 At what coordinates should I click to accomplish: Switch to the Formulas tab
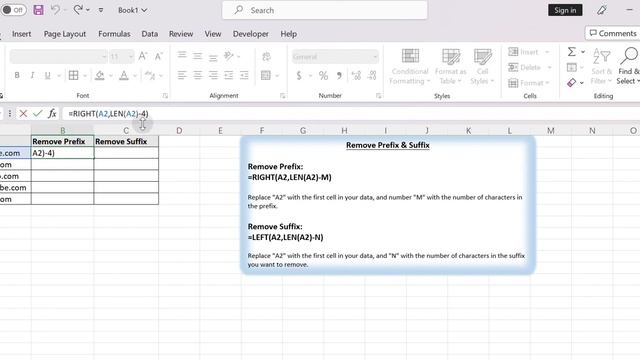[114, 34]
